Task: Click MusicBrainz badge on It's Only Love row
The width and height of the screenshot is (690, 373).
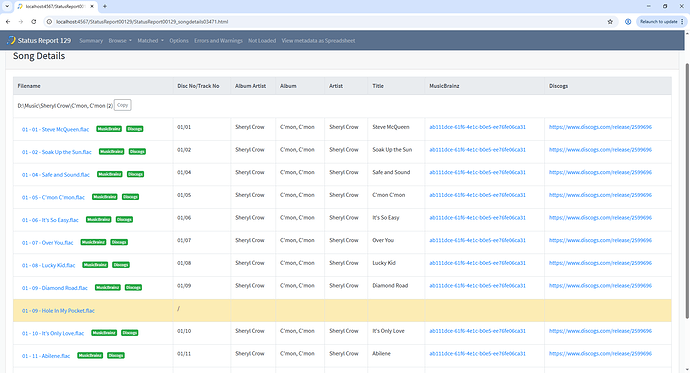Action: tap(104, 333)
